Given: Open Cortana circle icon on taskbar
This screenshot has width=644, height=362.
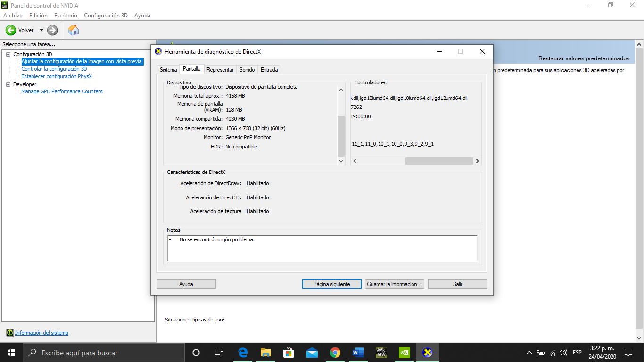Looking at the screenshot, I should (196, 353).
